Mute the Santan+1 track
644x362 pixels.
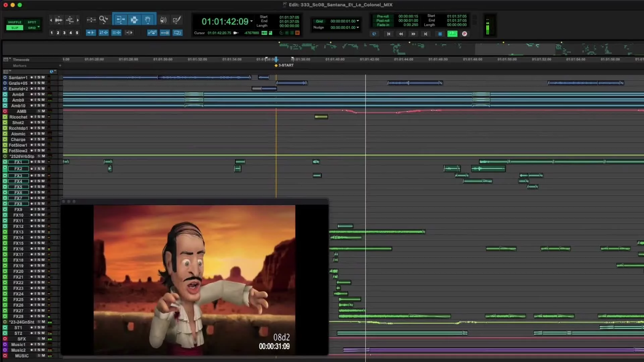pyautogui.click(x=43, y=77)
